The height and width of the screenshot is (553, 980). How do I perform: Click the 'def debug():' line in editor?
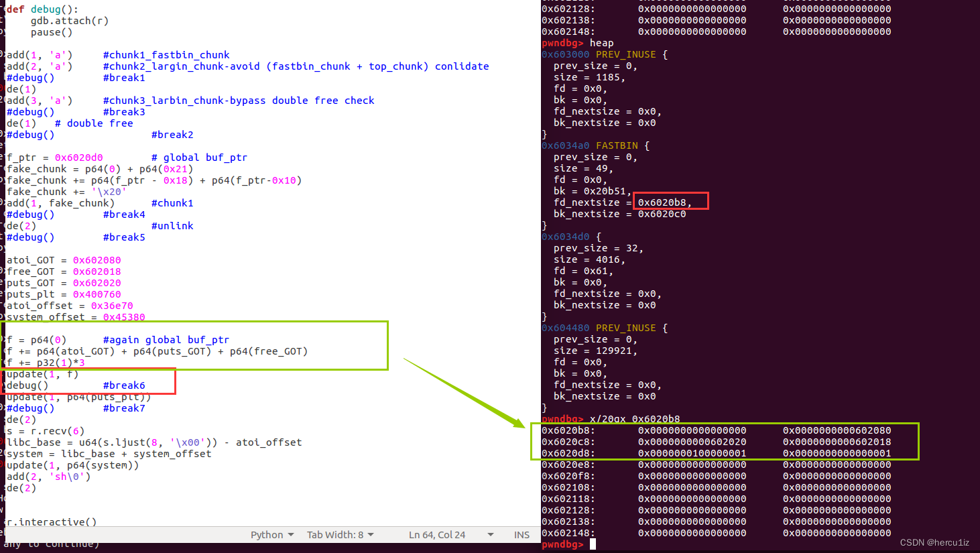42,9
